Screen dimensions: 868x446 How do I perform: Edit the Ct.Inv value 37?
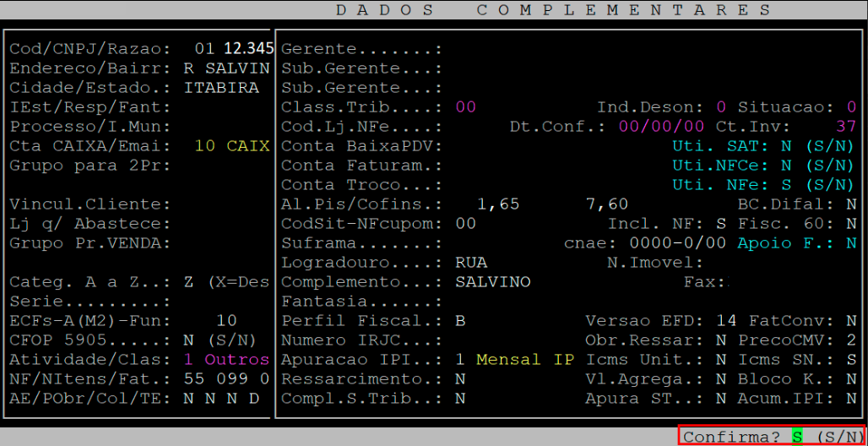click(846, 127)
